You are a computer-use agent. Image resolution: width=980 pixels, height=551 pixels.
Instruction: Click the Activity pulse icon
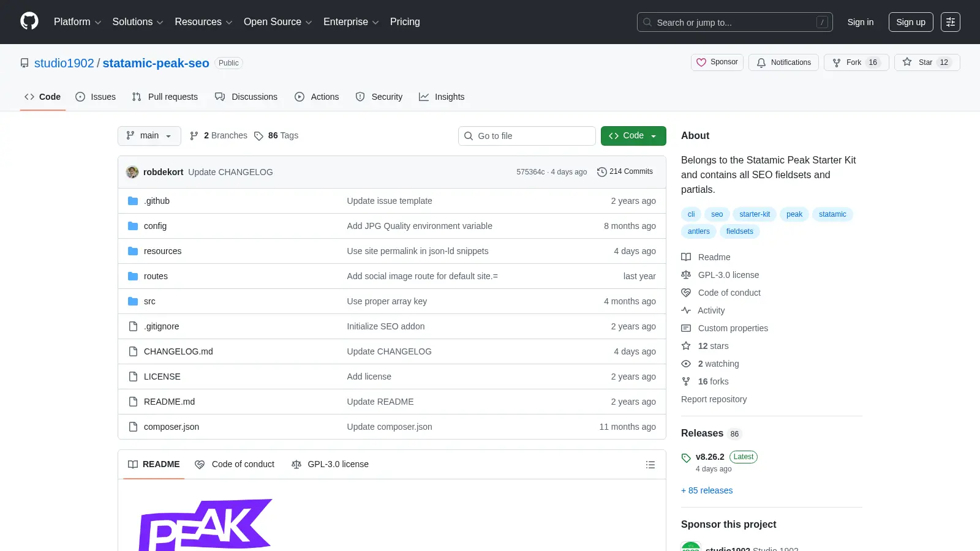click(x=686, y=310)
